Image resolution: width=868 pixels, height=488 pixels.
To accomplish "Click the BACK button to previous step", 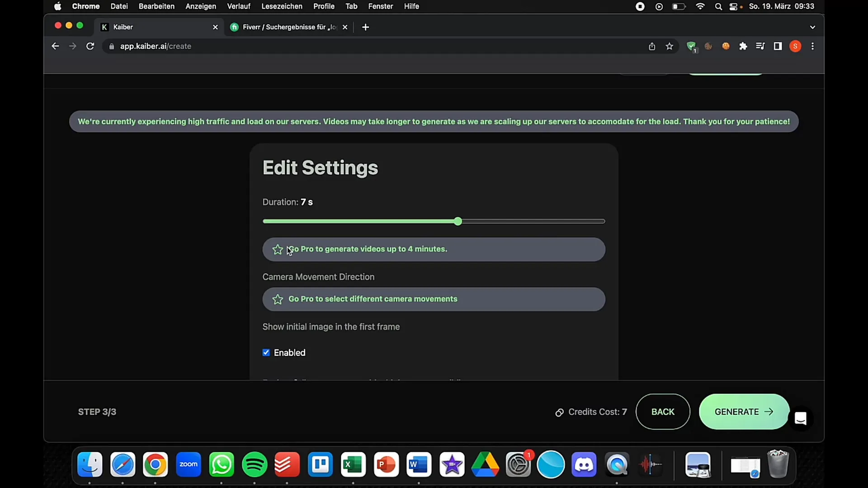I will [663, 412].
